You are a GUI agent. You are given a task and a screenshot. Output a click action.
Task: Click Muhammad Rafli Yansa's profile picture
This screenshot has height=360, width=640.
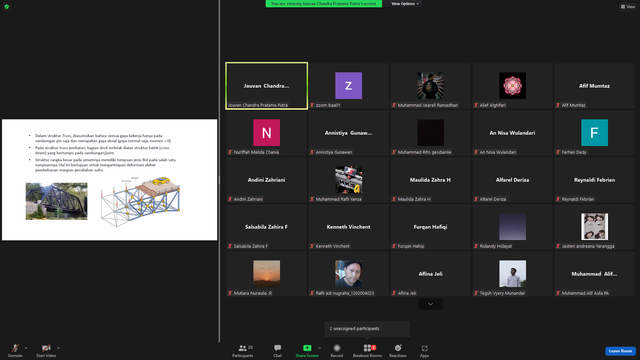348,180
